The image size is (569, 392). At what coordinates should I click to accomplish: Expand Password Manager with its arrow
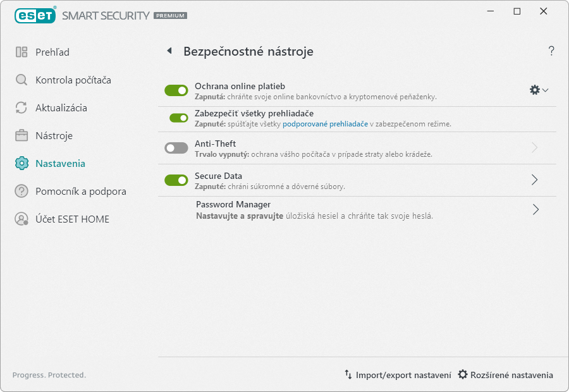pos(535,209)
